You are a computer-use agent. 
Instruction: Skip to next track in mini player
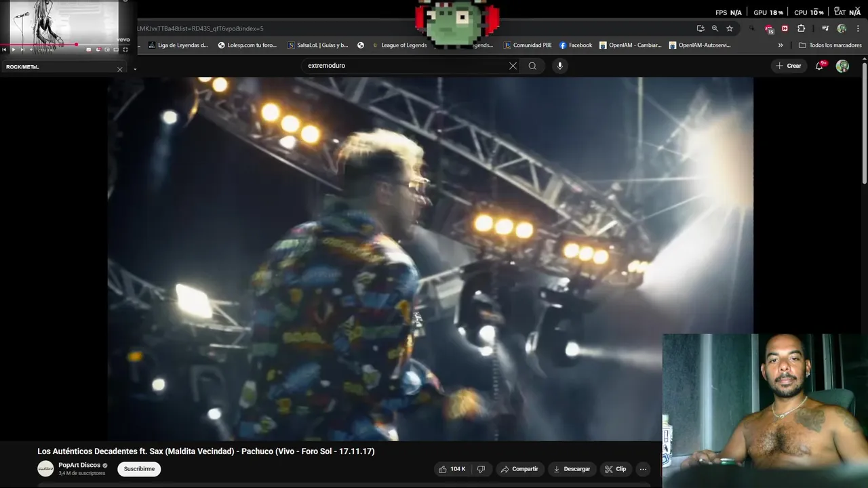point(22,49)
